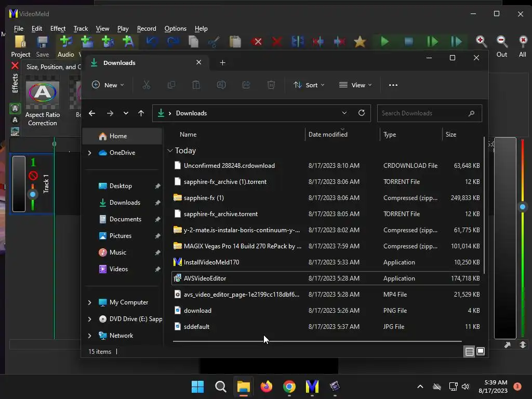532x399 pixels.
Task: Open Google Chrome from the taskbar
Action: 289,387
